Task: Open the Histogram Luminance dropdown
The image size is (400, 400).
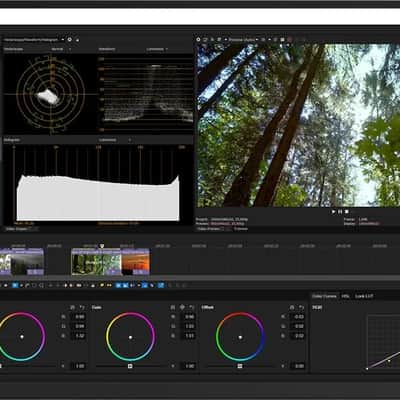Action: (x=114, y=140)
